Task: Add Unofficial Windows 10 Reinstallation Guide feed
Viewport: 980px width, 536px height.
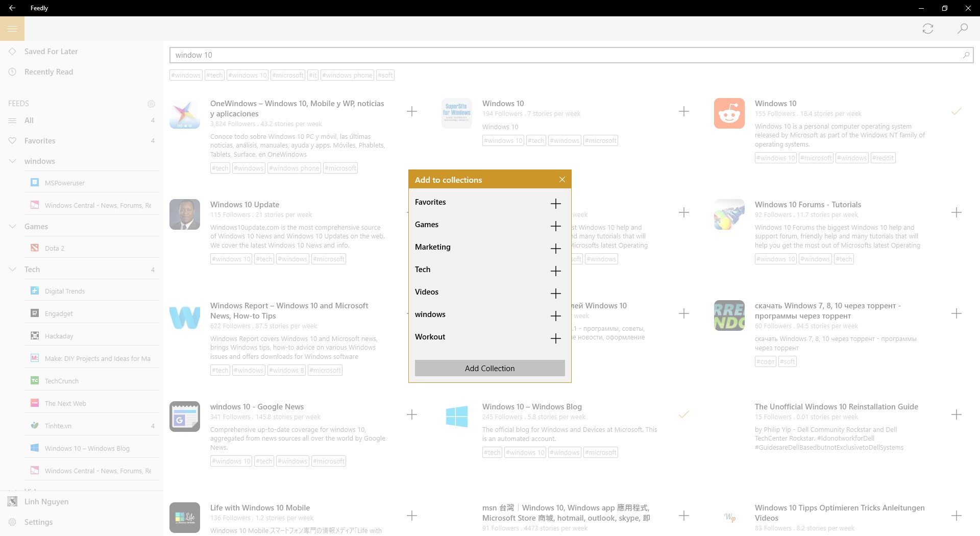Action: 957,415
